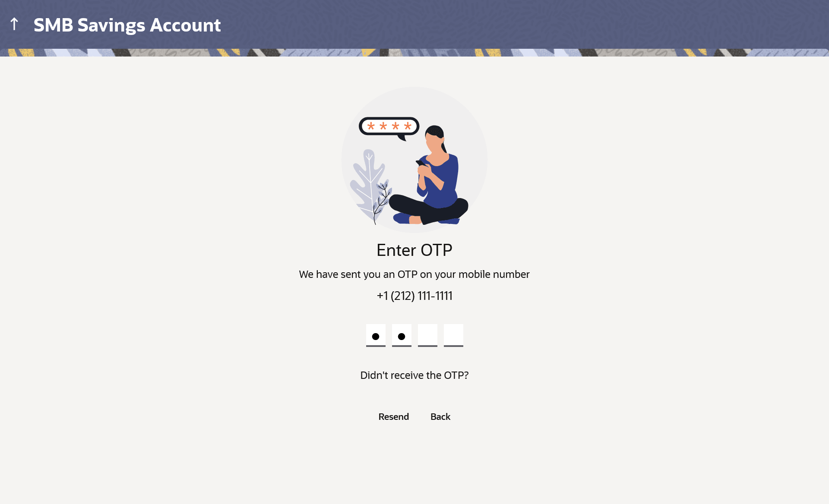The width and height of the screenshot is (829, 504).
Task: Select the second OTP digit box
Action: click(402, 335)
